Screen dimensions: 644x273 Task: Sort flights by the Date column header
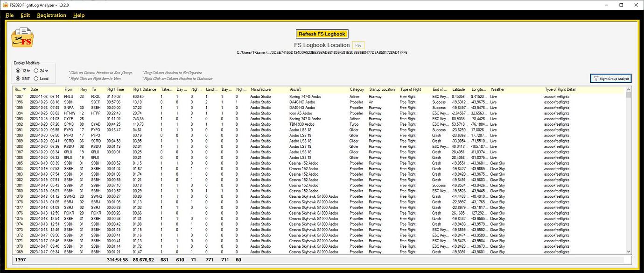[35, 89]
